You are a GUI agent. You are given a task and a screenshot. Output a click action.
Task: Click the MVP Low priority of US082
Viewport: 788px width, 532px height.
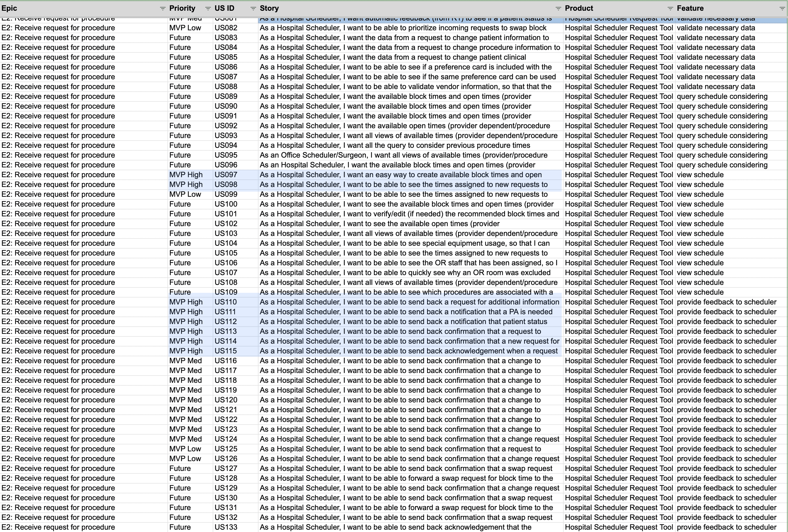pos(185,28)
